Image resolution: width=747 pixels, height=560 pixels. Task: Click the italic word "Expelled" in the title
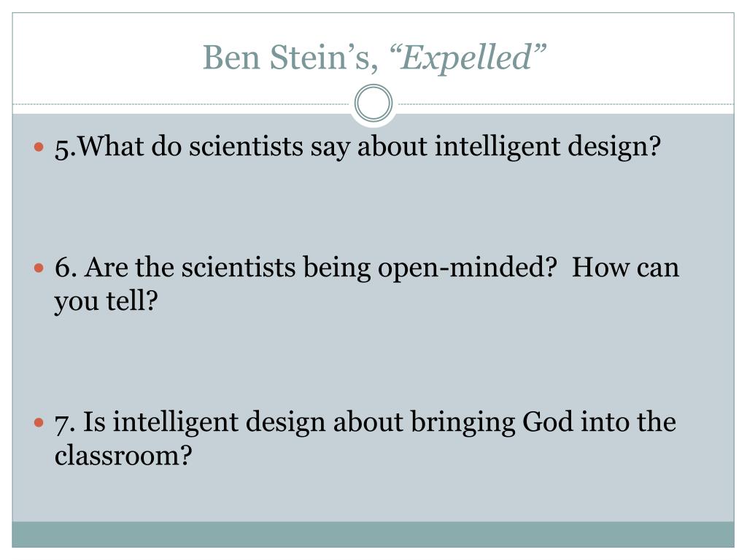click(x=466, y=58)
